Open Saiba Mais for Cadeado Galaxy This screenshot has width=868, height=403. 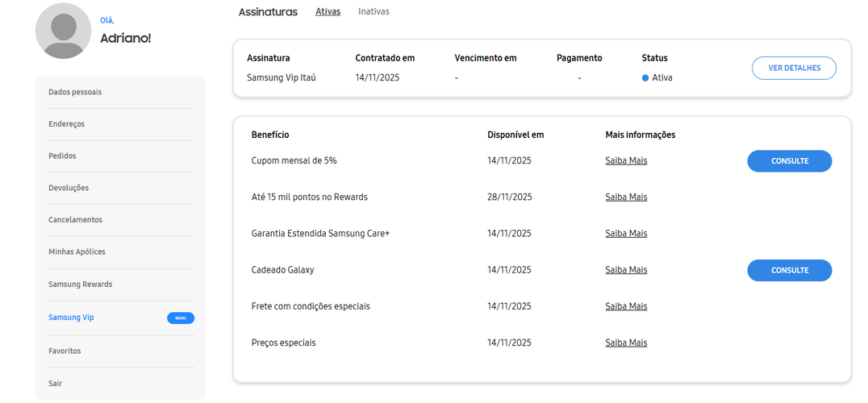coord(626,270)
